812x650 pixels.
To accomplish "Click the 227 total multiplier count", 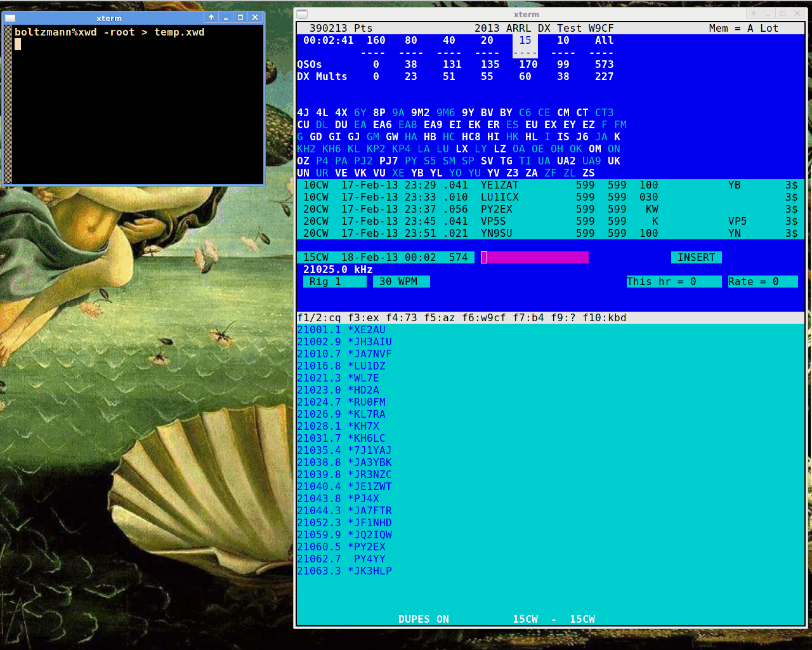I will coord(605,77).
